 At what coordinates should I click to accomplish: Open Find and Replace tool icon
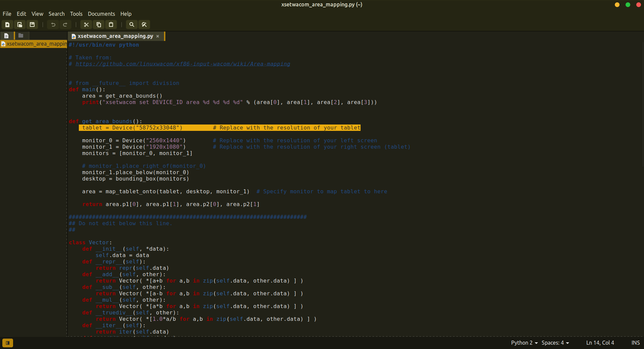point(144,24)
